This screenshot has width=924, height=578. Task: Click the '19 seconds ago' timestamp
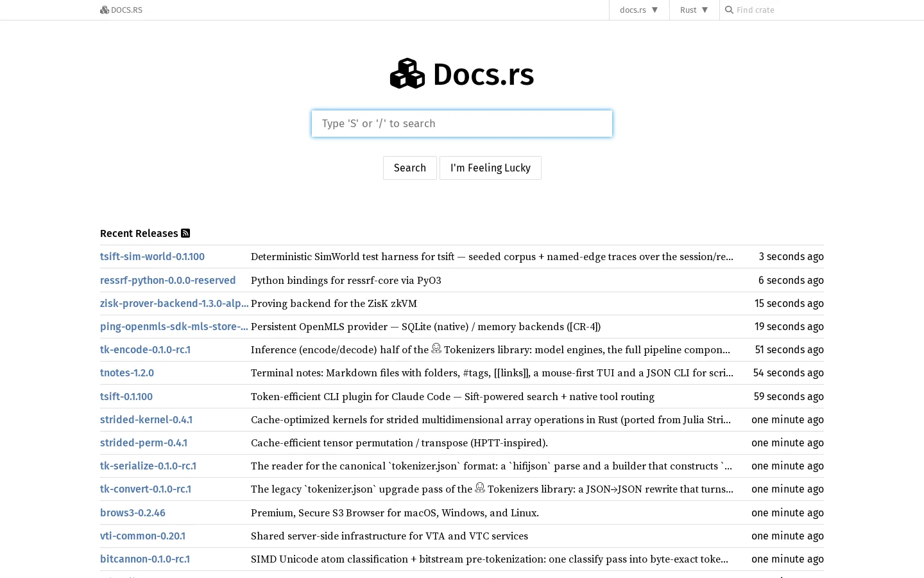pos(789,326)
